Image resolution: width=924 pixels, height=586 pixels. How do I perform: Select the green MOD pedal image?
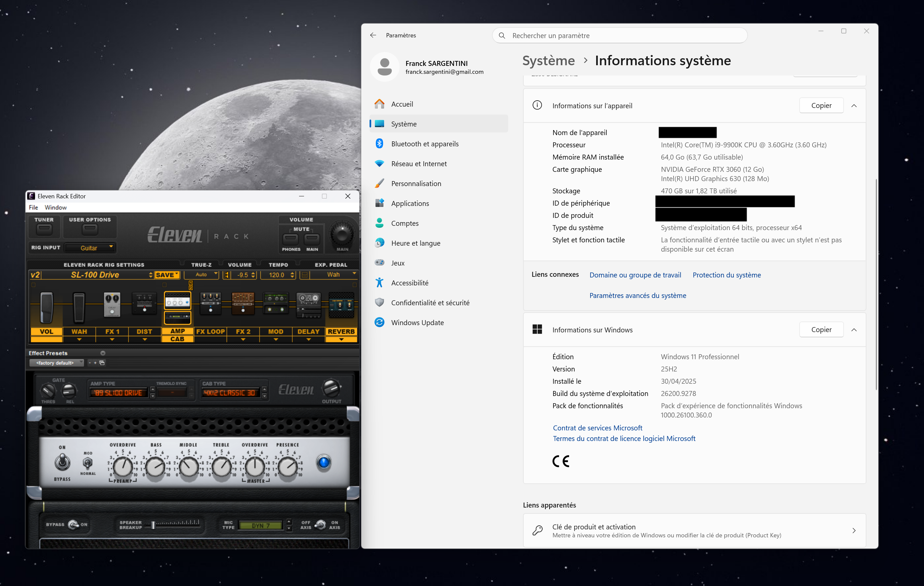pos(276,303)
